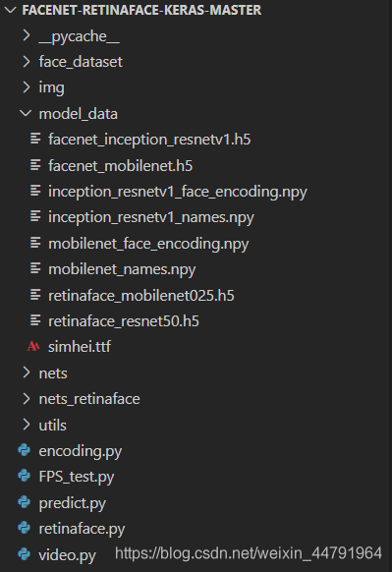Click file icon of mobilenet_face_encoding.npy

click(35, 243)
